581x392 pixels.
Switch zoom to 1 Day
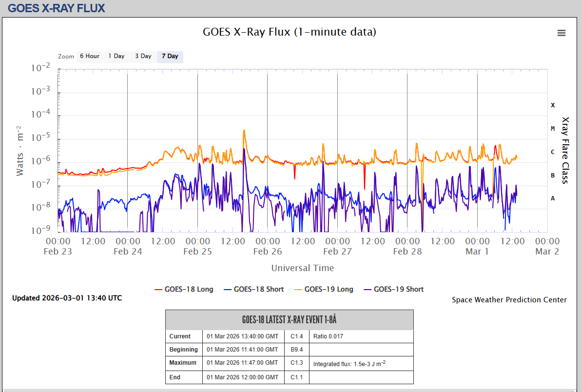click(x=116, y=56)
